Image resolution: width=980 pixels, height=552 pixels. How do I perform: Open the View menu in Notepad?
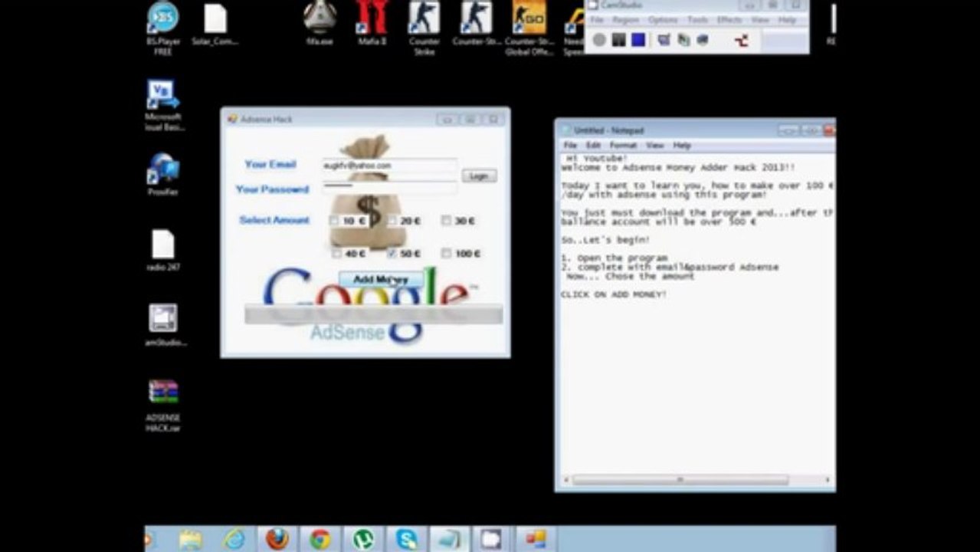pos(654,146)
